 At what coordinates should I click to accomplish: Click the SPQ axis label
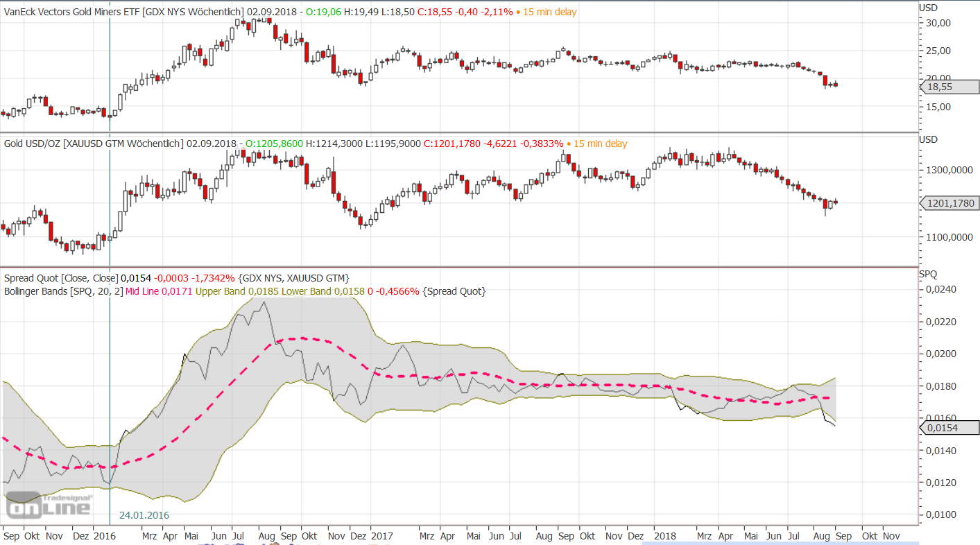[928, 275]
